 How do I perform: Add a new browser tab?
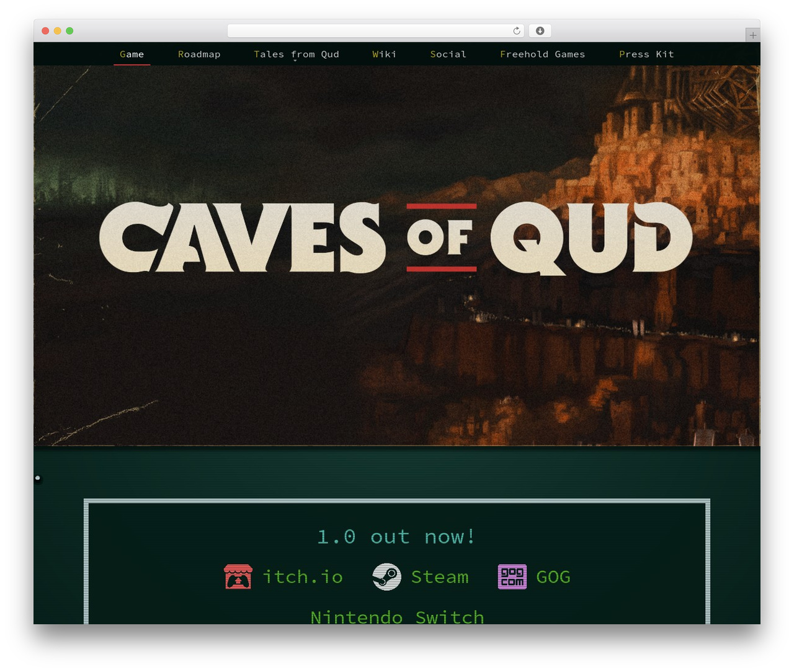point(752,35)
